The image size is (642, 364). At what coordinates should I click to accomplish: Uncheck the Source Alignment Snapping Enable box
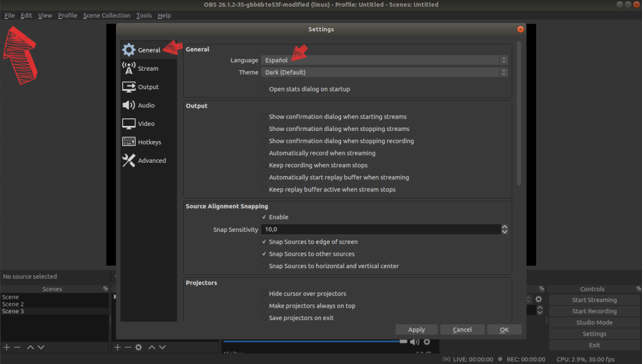[264, 217]
